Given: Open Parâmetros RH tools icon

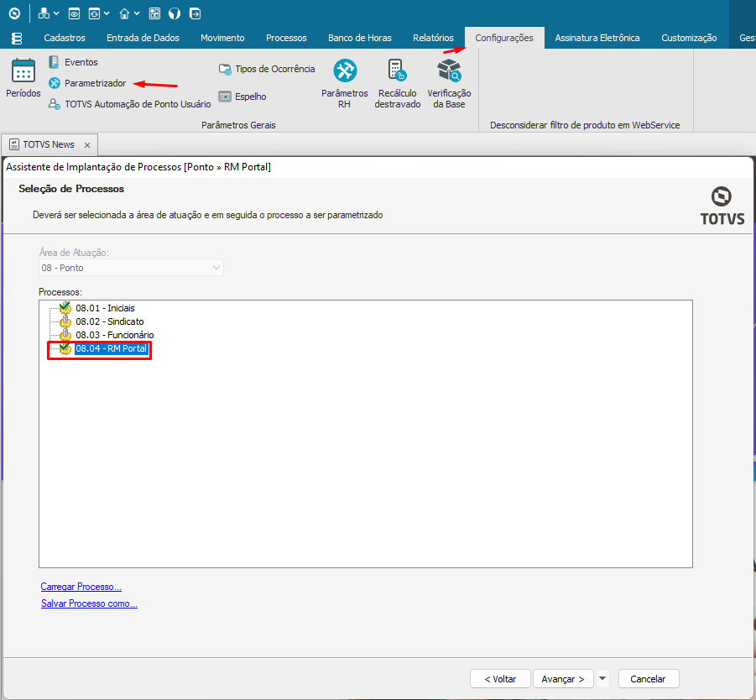Looking at the screenshot, I should (345, 71).
